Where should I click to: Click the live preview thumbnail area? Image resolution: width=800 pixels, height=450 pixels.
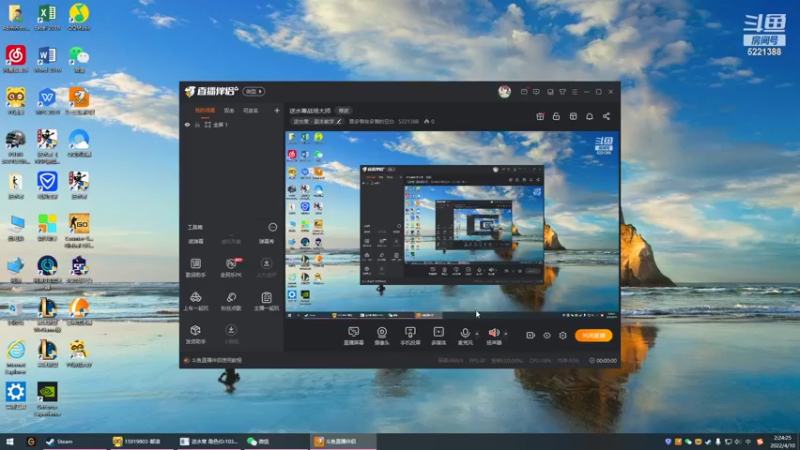(452, 225)
